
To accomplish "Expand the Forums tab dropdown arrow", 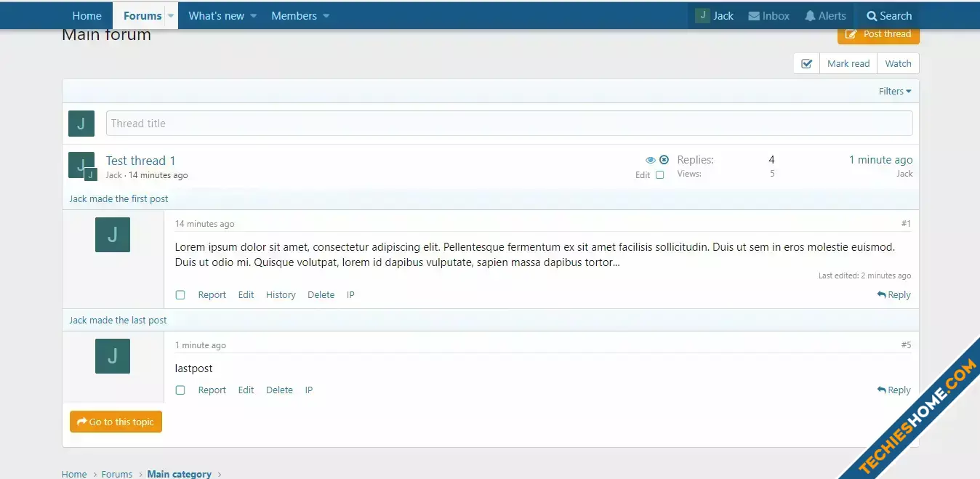I will coord(172,15).
